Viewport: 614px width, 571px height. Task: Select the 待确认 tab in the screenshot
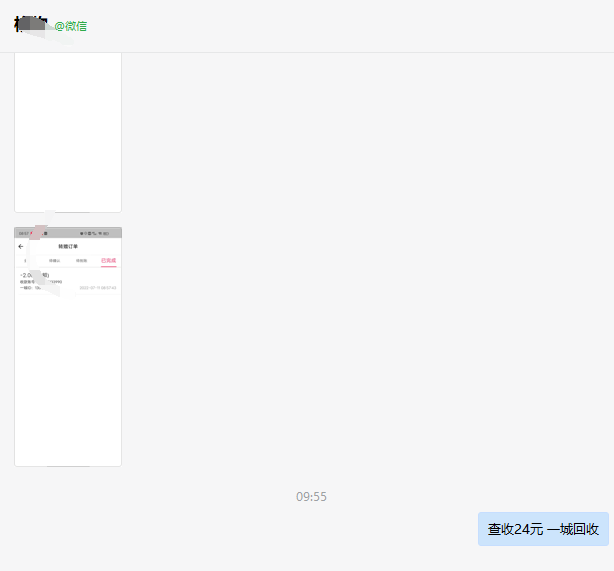(55, 260)
